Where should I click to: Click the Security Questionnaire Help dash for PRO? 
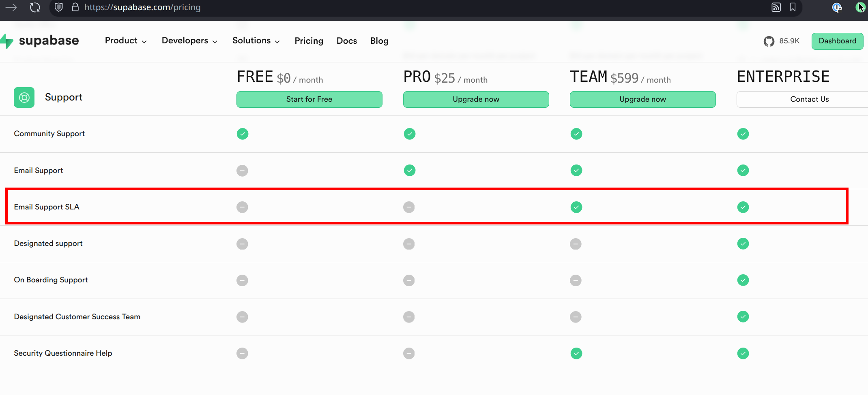409,353
